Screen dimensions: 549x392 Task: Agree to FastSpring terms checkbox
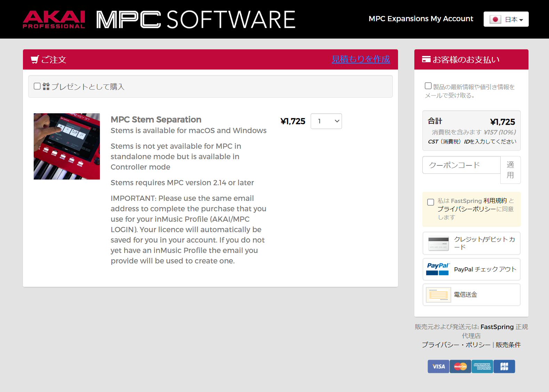point(431,202)
